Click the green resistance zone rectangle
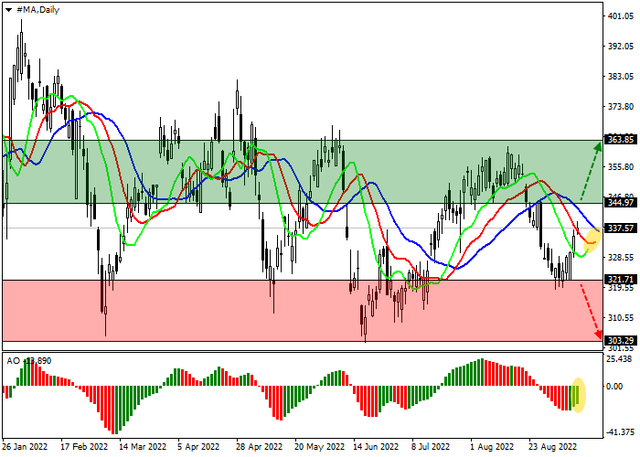 click(300, 172)
